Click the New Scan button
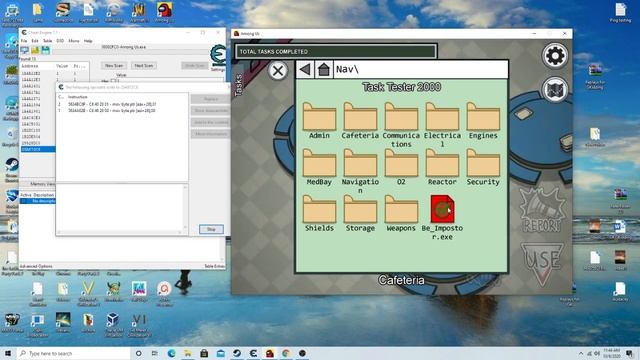The image size is (640, 360). (114, 65)
